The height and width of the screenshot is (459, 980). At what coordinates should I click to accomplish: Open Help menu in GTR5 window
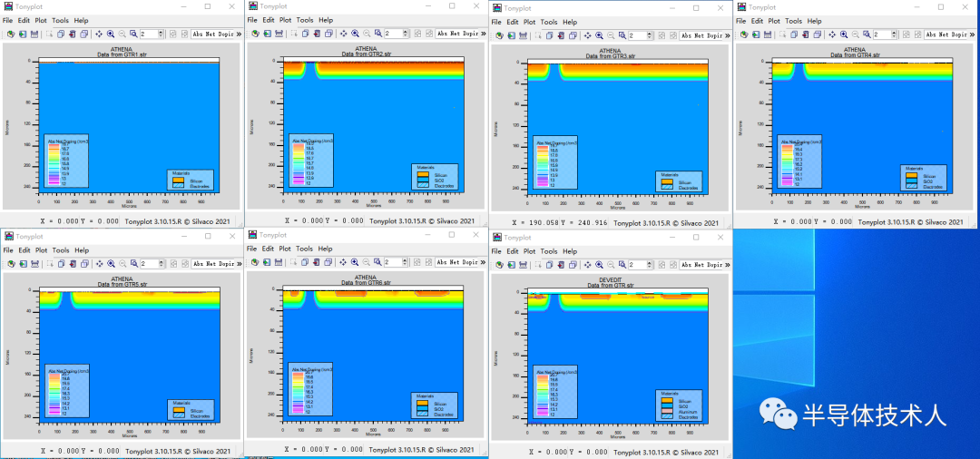coord(82,250)
